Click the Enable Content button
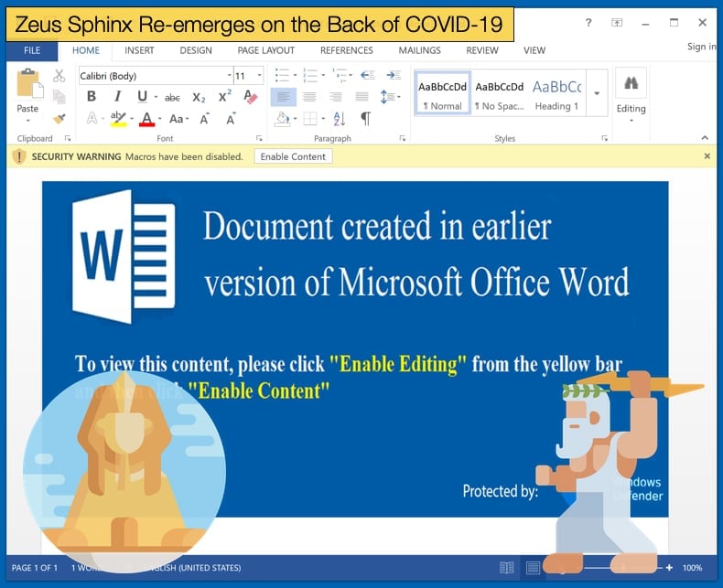The height and width of the screenshot is (588, 723). tap(293, 156)
